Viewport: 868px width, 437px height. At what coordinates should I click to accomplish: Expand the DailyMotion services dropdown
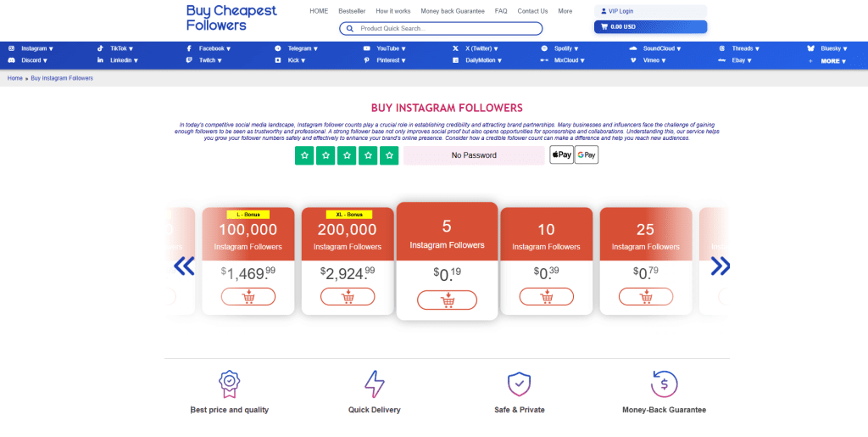coord(484,60)
